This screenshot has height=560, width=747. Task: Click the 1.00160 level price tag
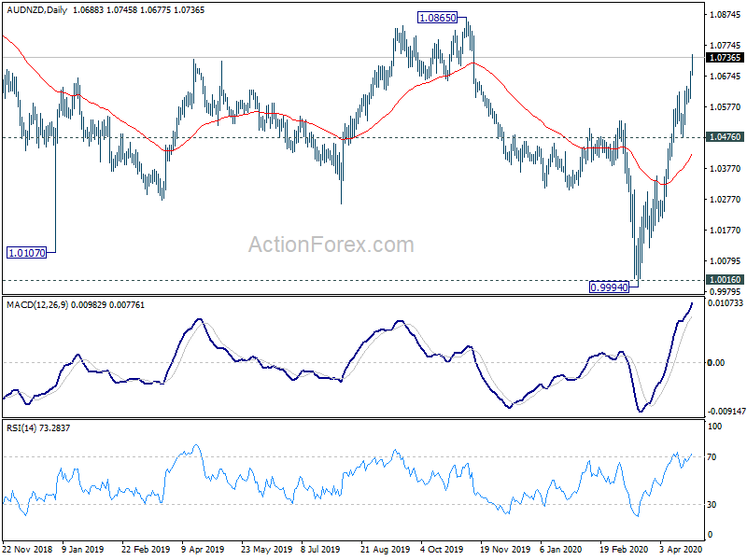point(725,279)
